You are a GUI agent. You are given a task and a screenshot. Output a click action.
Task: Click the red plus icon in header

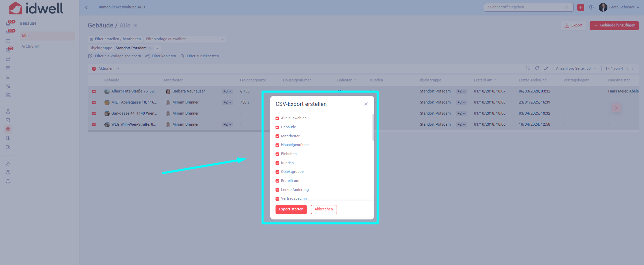coord(581,7)
